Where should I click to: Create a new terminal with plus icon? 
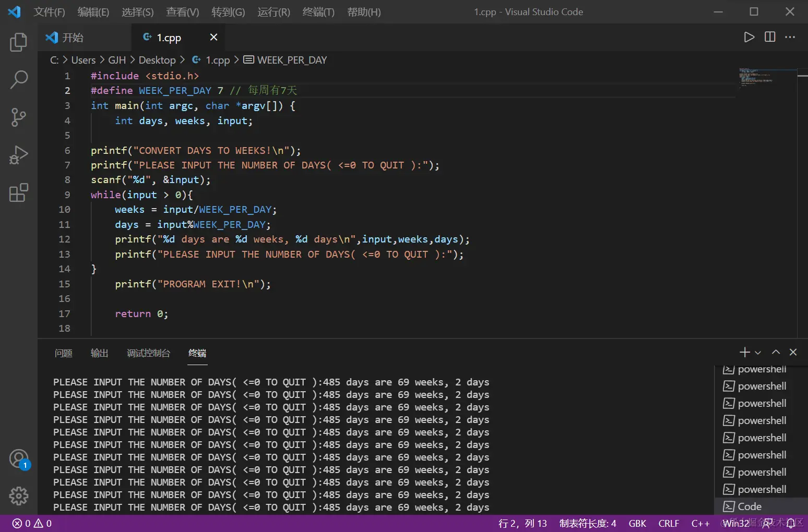point(745,352)
